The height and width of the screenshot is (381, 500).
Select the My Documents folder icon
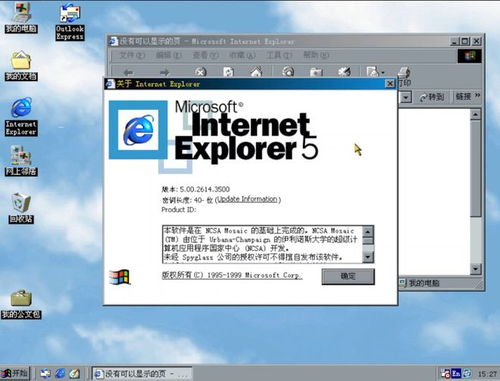pos(21,65)
